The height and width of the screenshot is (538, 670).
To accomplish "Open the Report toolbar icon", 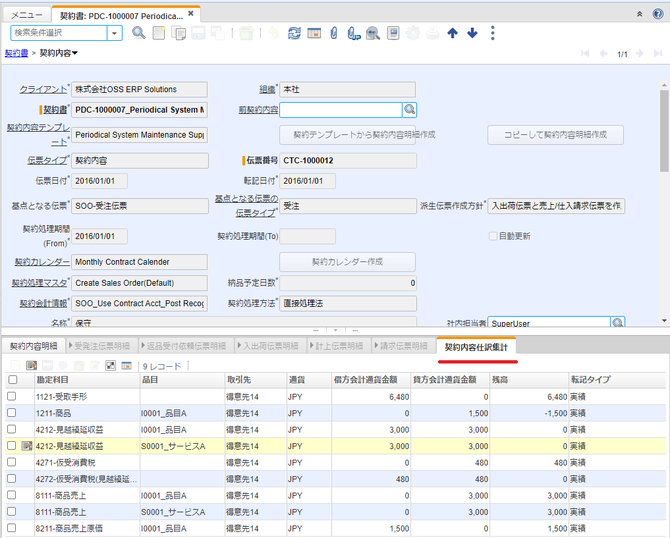I will tap(393, 33).
